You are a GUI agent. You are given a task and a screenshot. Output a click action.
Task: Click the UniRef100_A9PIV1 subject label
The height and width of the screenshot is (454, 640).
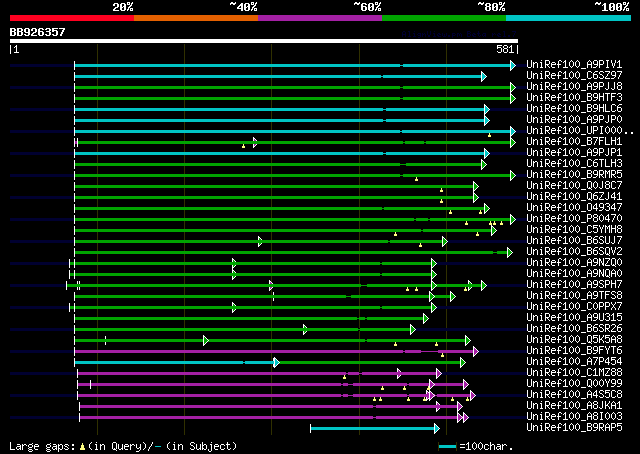pos(574,65)
